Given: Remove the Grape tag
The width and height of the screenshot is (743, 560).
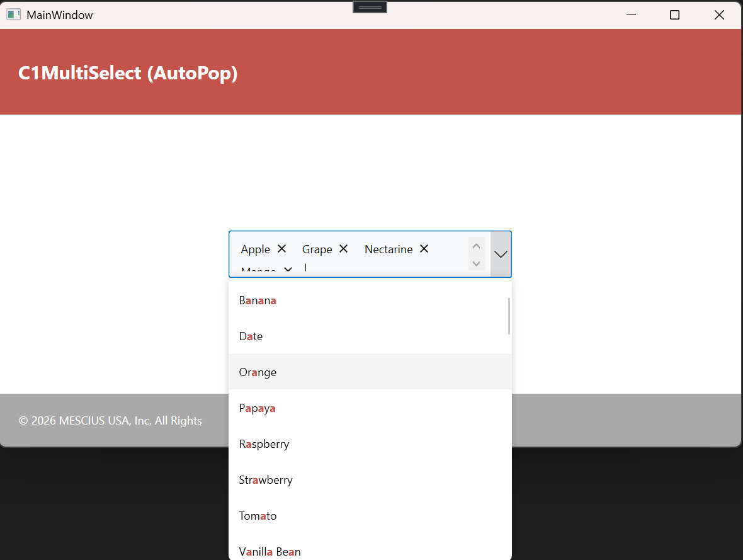Looking at the screenshot, I should click(x=344, y=249).
